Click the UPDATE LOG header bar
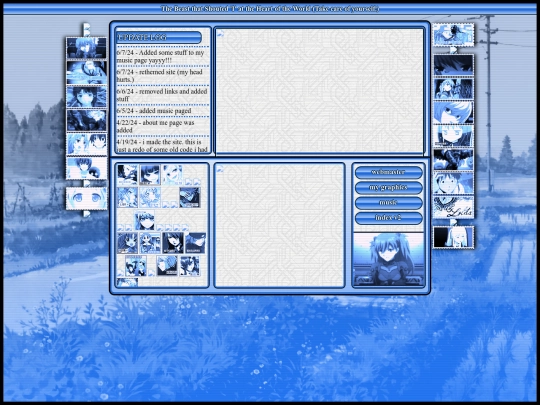This screenshot has width=540, height=405. (x=159, y=37)
